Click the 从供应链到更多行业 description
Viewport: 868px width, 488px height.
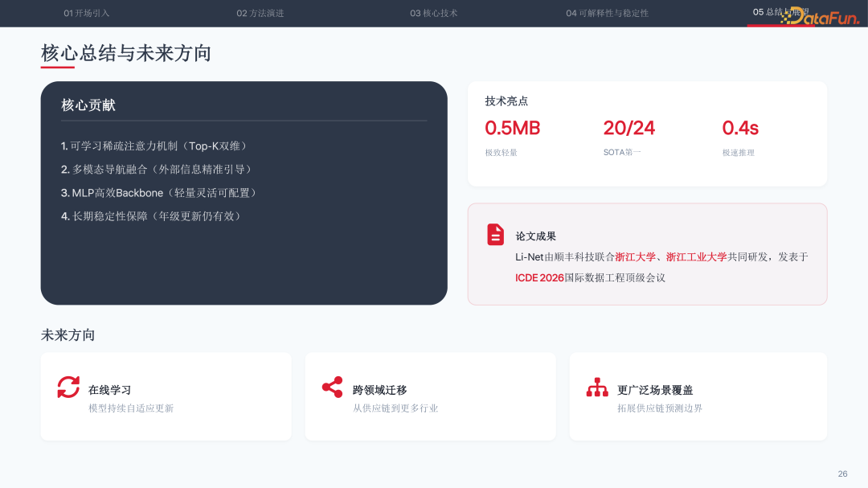coord(395,408)
